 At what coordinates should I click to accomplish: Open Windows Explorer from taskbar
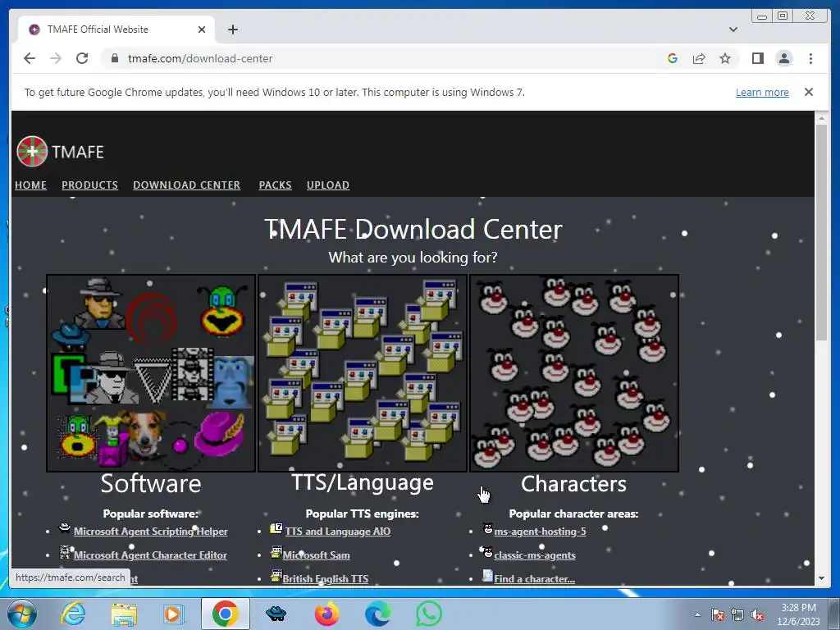pyautogui.click(x=124, y=614)
